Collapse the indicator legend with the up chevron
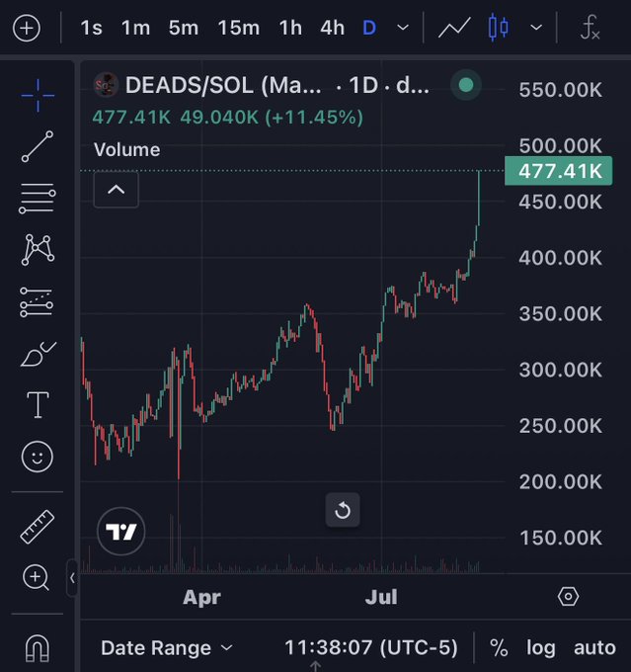 [117, 190]
